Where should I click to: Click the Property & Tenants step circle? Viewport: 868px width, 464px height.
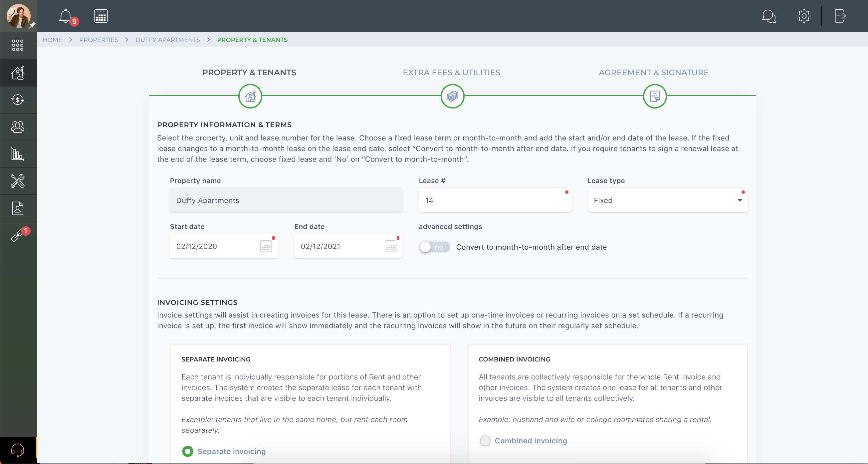coord(250,96)
